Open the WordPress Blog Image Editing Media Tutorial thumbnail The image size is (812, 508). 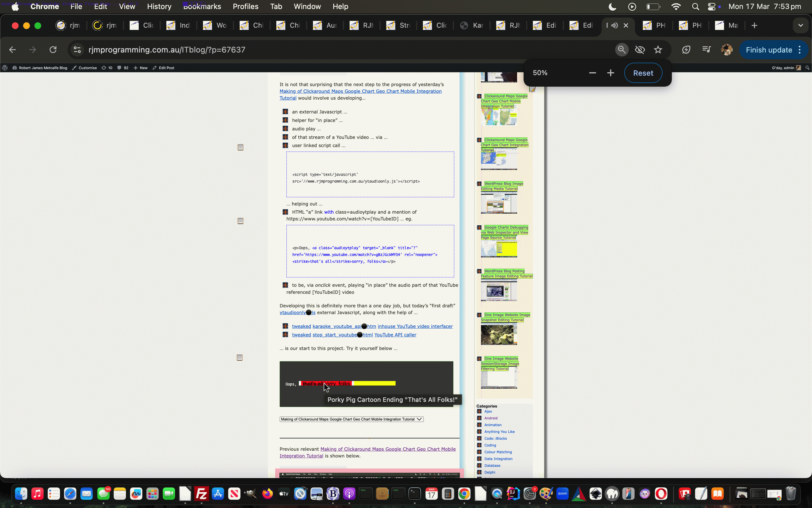coord(498,203)
